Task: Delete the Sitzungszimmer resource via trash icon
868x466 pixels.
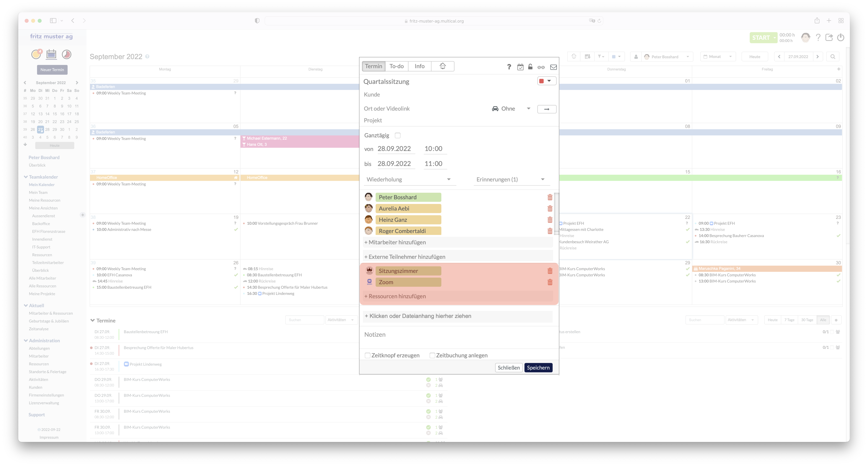Action: pos(550,271)
